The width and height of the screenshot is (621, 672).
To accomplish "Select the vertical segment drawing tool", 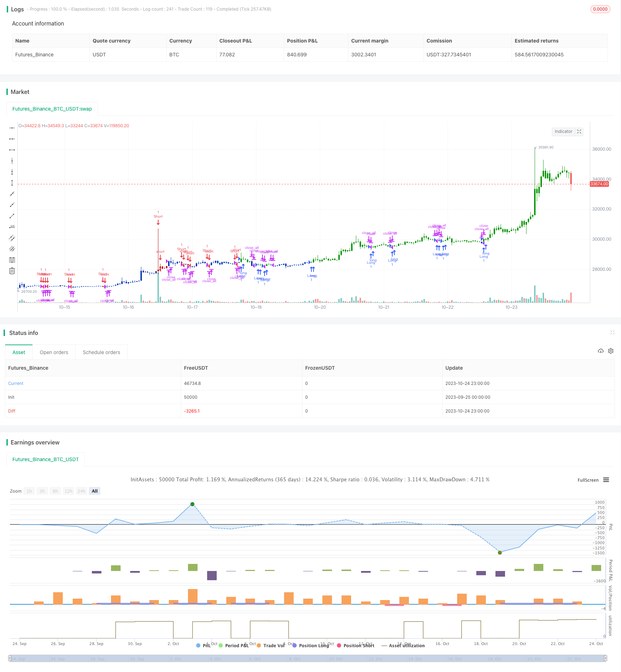I will point(12,183).
